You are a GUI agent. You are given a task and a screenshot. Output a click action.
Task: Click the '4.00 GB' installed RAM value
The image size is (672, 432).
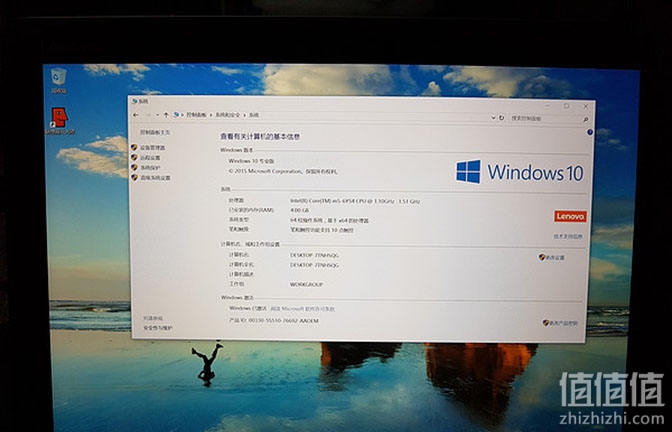click(x=300, y=210)
